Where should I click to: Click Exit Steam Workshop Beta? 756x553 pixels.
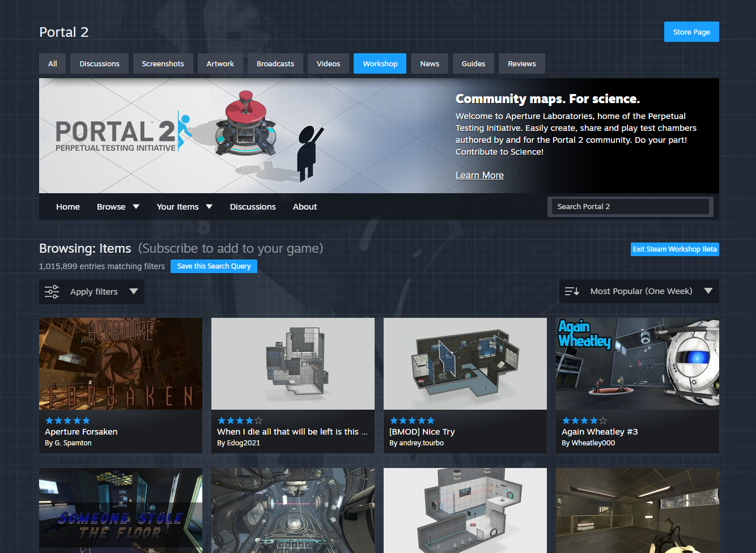(674, 249)
